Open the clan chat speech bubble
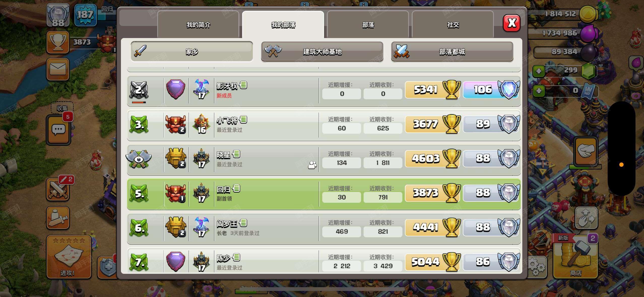The height and width of the screenshot is (297, 644). coord(58,130)
